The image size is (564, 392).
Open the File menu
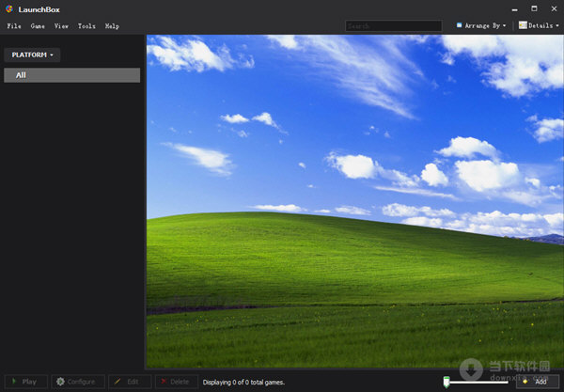coord(14,26)
